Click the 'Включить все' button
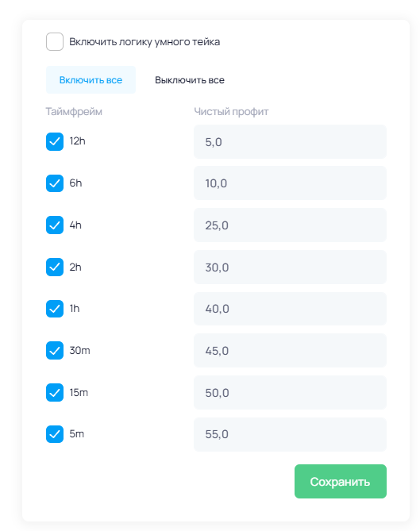The height and width of the screenshot is (531, 420). point(91,80)
